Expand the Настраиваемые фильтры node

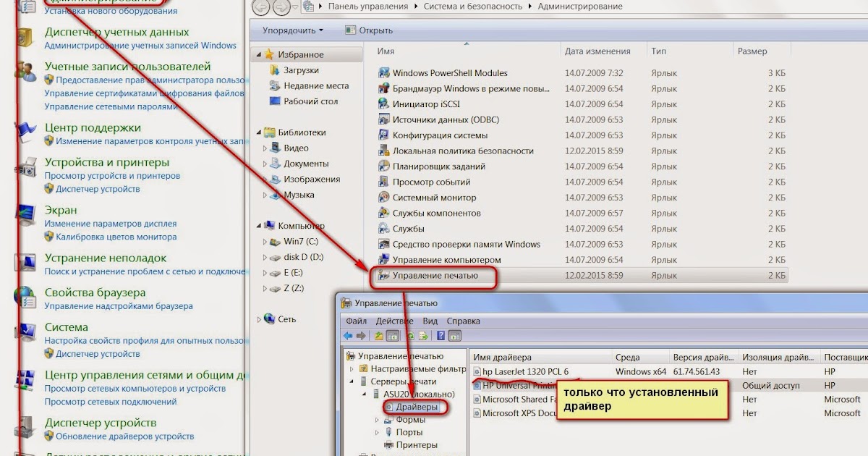pos(353,369)
